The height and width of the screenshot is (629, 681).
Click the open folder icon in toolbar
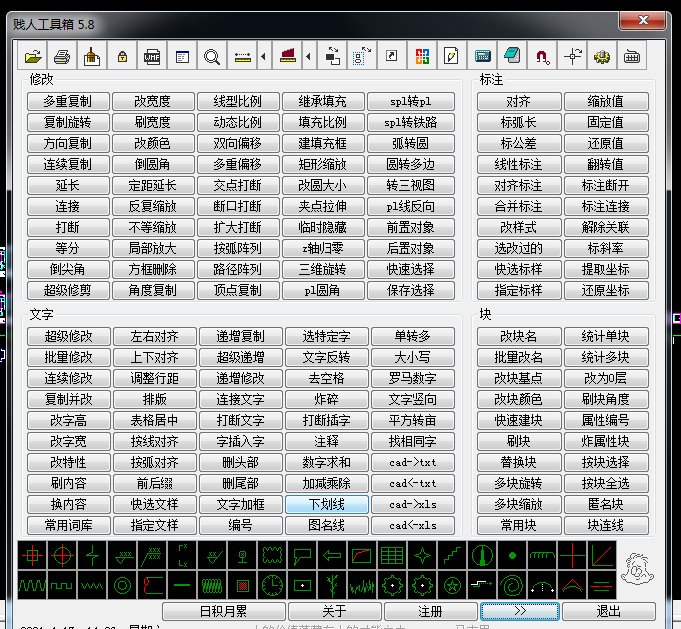33,56
